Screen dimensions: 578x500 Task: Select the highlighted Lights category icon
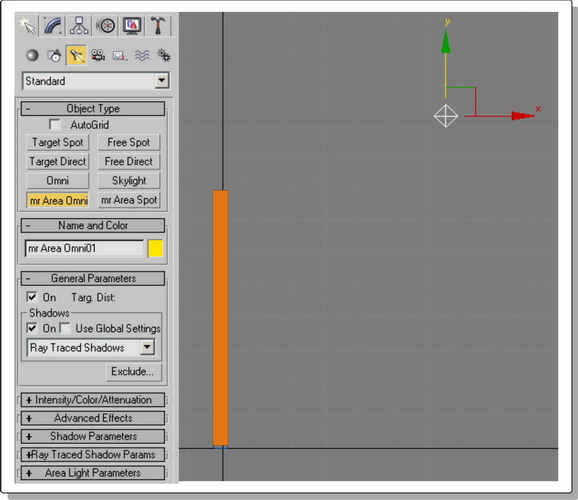click(x=76, y=55)
